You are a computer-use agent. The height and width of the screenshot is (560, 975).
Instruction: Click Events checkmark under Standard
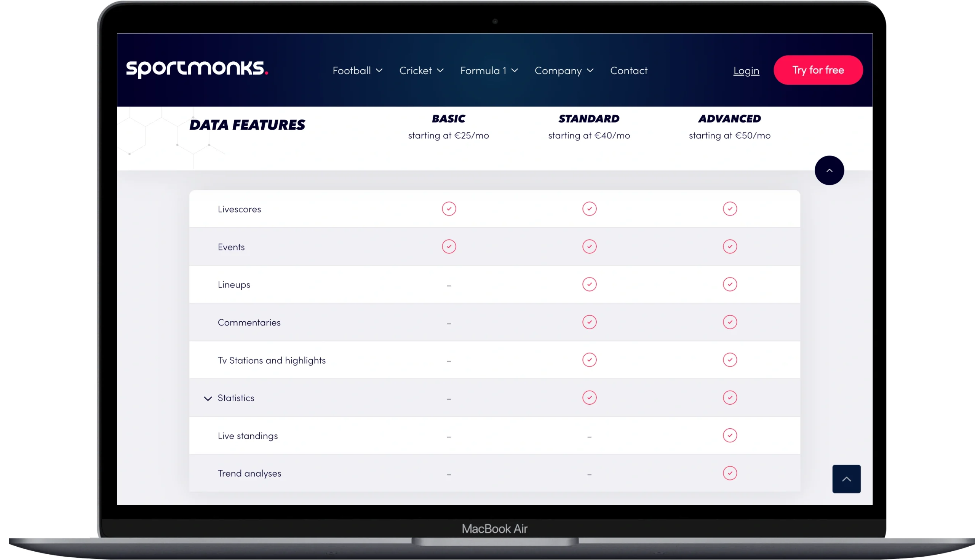tap(589, 247)
